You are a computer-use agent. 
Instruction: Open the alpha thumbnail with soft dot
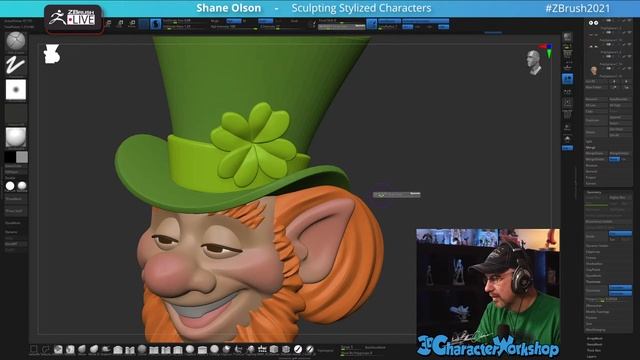tap(16, 89)
